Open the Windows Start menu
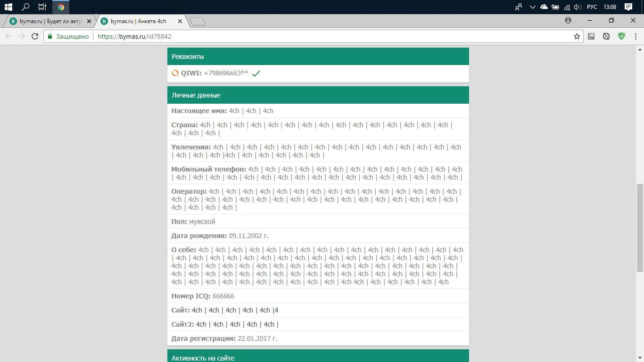This screenshot has width=644, height=362. [x=8, y=7]
